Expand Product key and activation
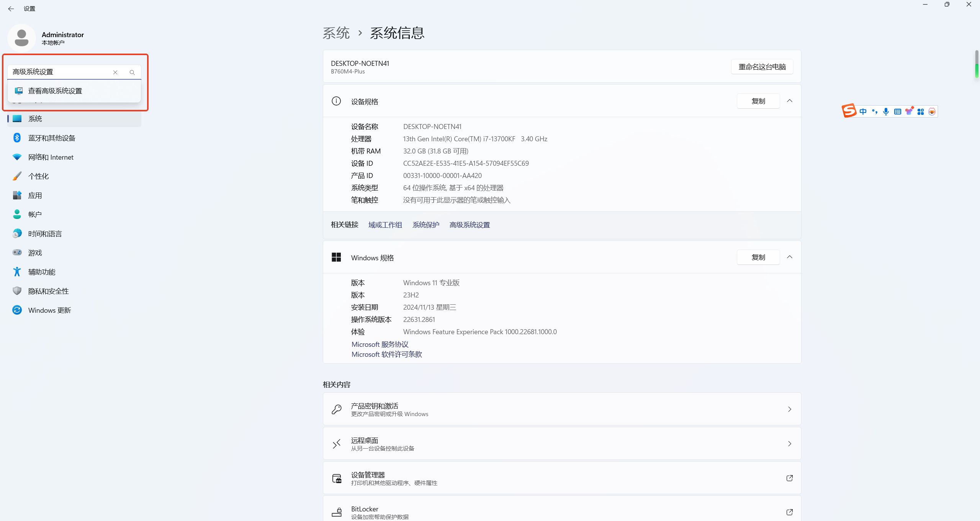Image resolution: width=980 pixels, height=521 pixels. click(789, 409)
